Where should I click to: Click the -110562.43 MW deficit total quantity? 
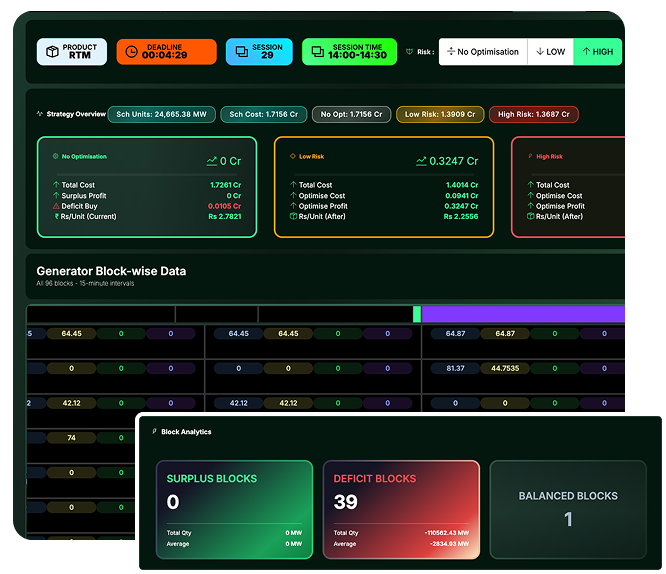[x=447, y=533]
